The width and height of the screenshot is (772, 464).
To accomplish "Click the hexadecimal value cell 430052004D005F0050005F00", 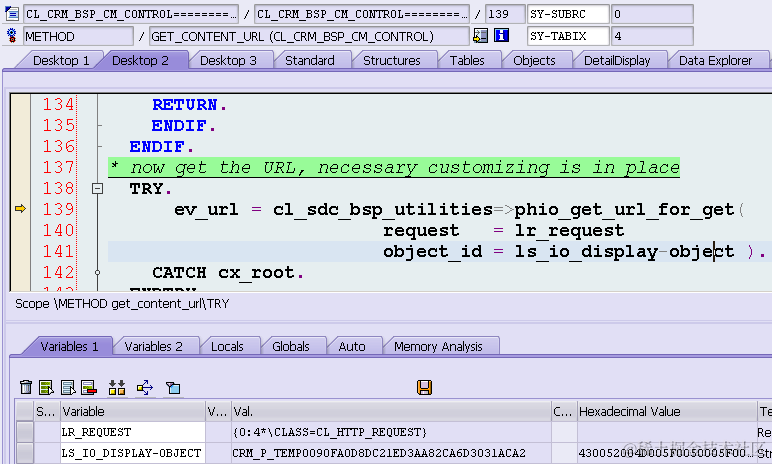I will 667,453.
